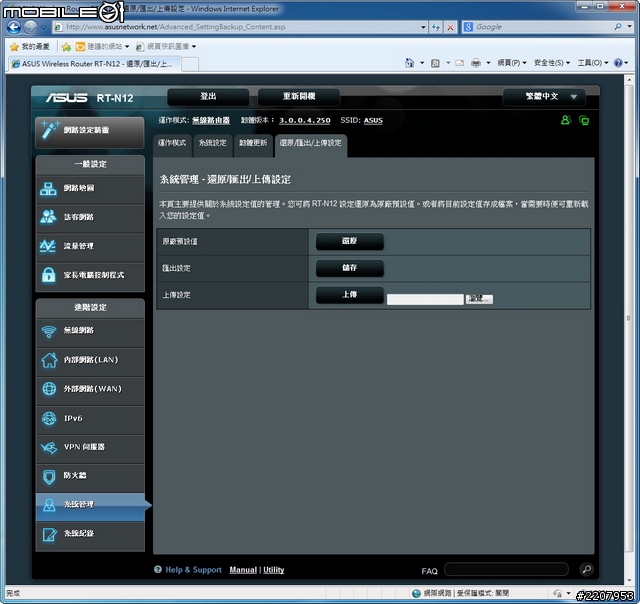Click the Upload settings button
This screenshot has width=640, height=604.
[x=349, y=295]
